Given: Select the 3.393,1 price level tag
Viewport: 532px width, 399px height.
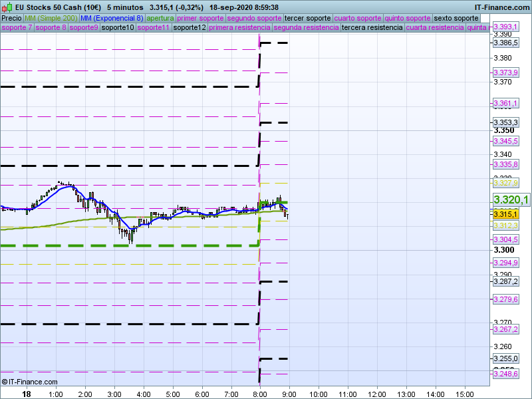Looking at the screenshot, I should [506, 27].
